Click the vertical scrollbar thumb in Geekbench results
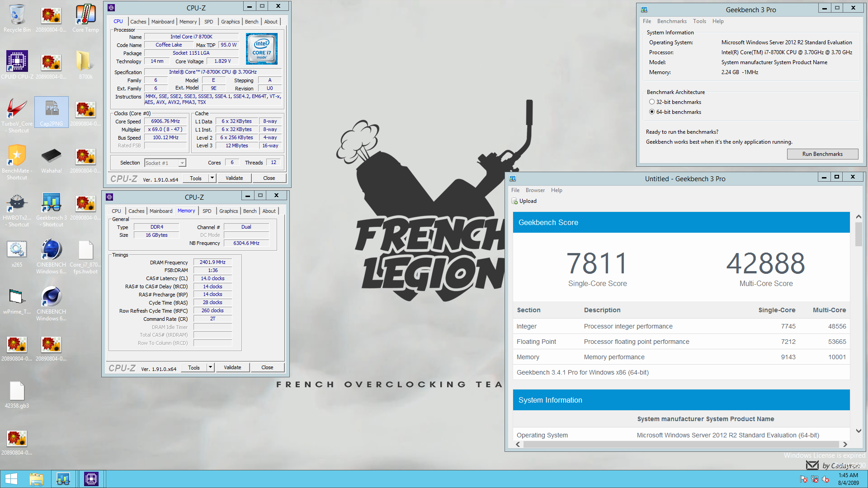Image resolution: width=868 pixels, height=488 pixels. click(x=859, y=234)
